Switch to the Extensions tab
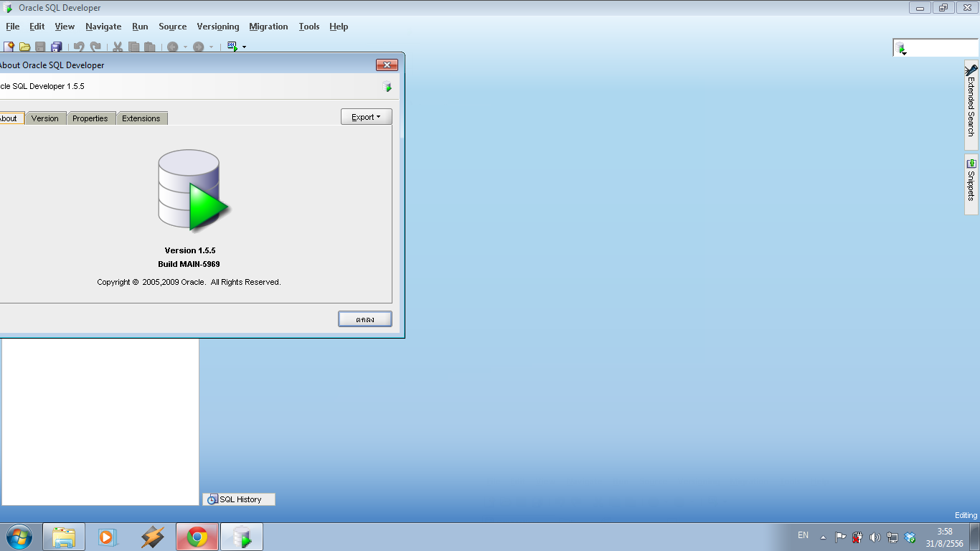This screenshot has width=980, height=551. 141,118
